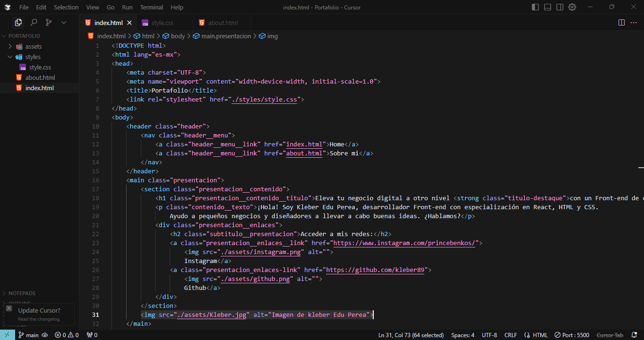This screenshot has width=644, height=340.
Task: Click the main branch indicator
Action: [28, 335]
